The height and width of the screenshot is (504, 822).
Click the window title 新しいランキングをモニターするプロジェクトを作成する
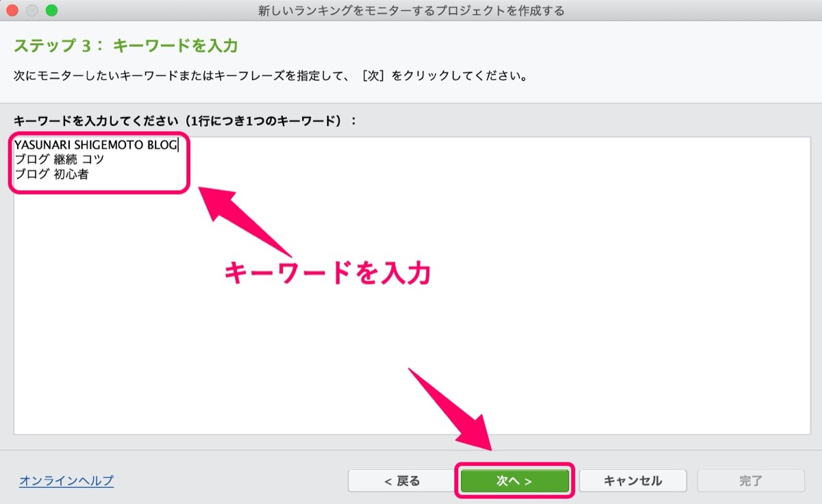pyautogui.click(x=411, y=10)
